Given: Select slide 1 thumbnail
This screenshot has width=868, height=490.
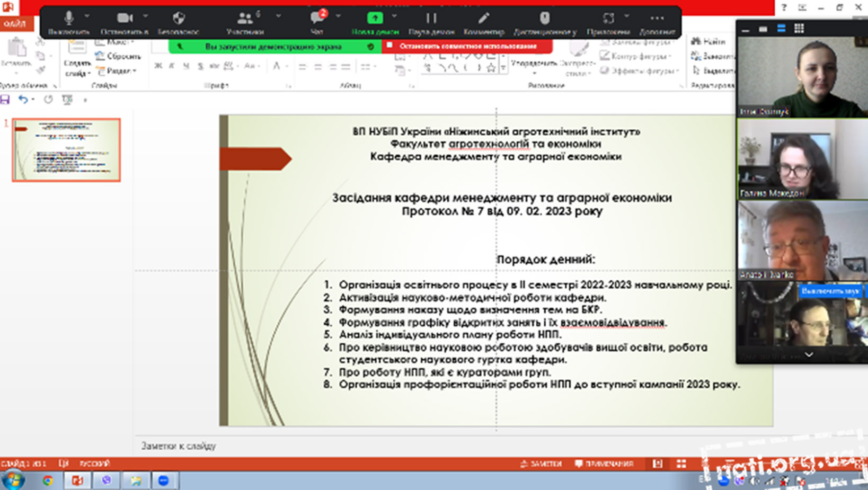Looking at the screenshot, I should click(67, 150).
